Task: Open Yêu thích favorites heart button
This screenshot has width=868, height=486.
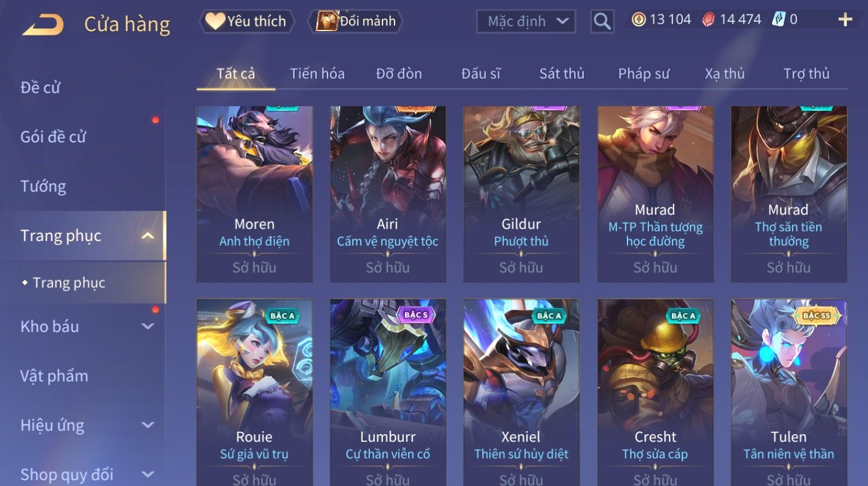Action: click(x=247, y=21)
